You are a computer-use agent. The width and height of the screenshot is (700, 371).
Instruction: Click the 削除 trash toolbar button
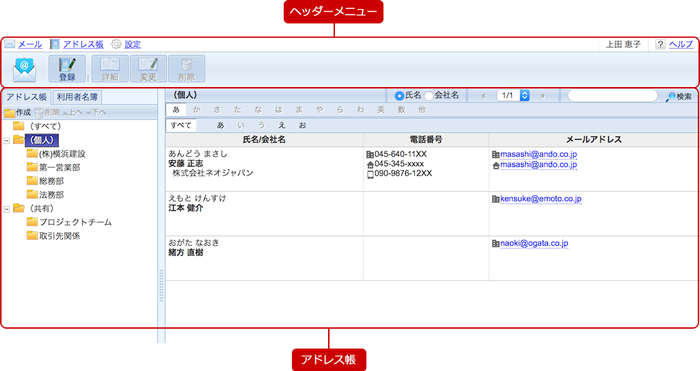click(187, 69)
